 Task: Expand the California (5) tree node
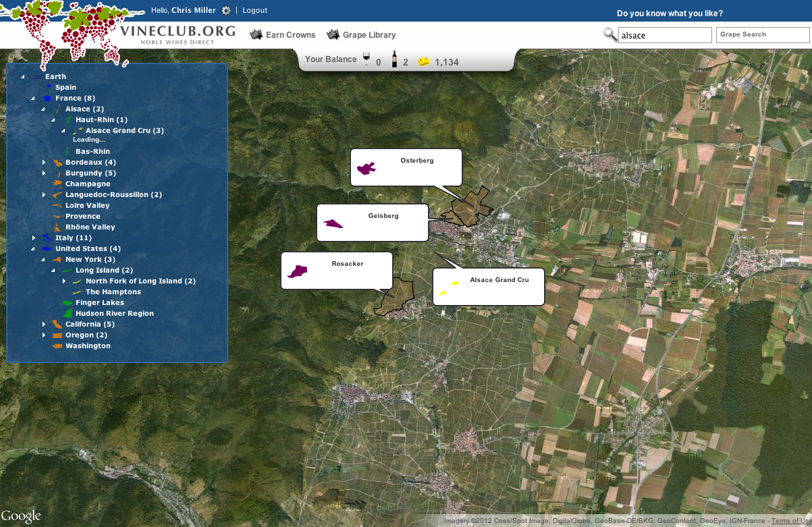click(x=44, y=325)
